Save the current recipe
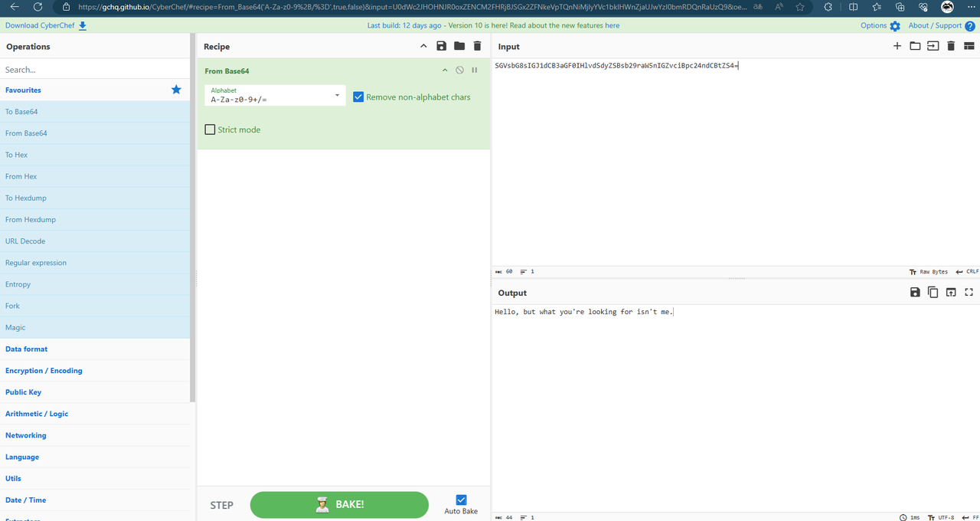The width and height of the screenshot is (980, 521). pos(442,47)
